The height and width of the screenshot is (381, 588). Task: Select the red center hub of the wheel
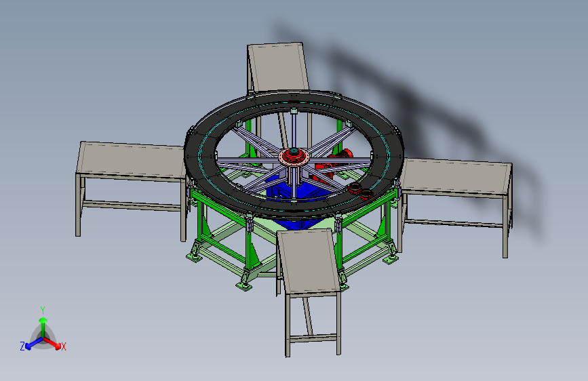pos(294,156)
